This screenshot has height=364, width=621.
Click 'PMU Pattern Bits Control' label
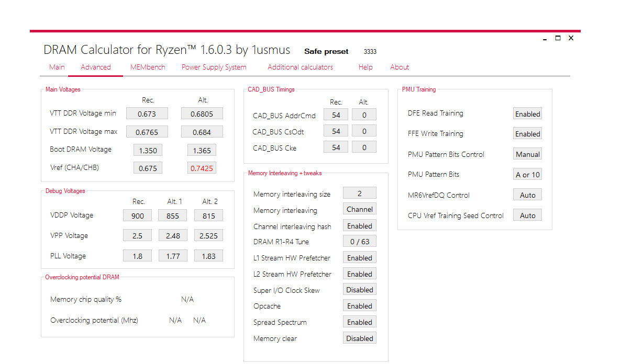(x=446, y=154)
